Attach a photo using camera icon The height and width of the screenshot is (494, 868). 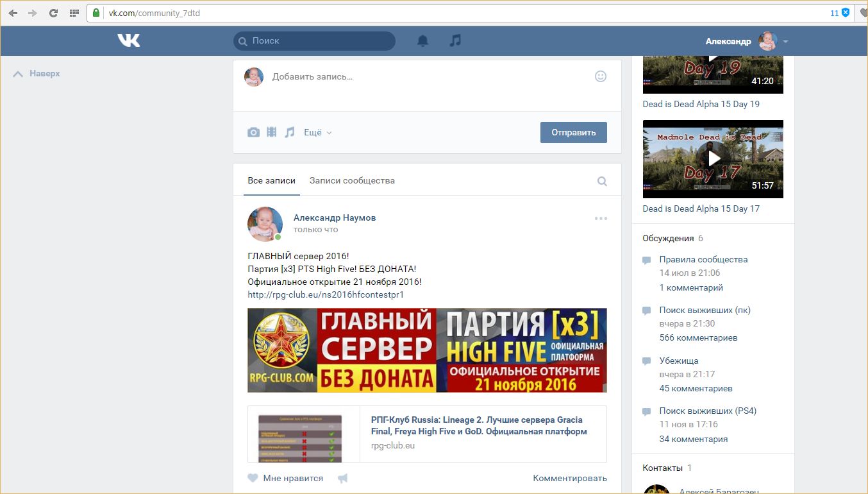coord(254,132)
